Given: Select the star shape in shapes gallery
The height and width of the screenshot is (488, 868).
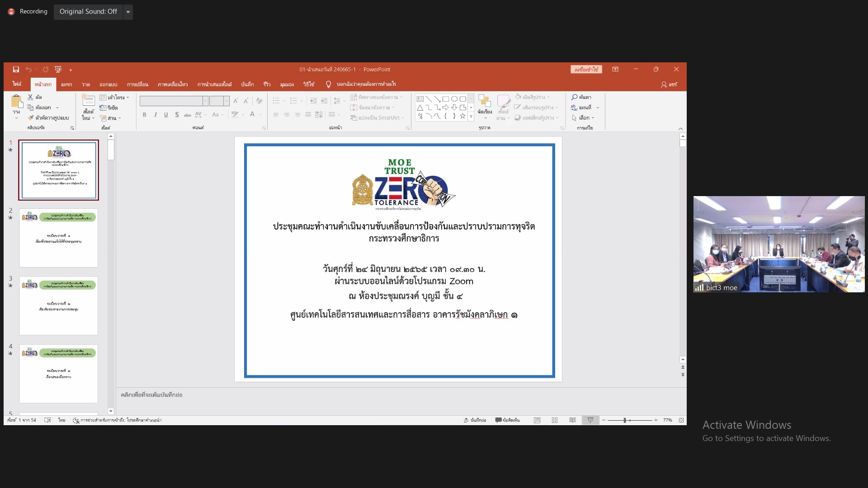Looking at the screenshot, I should point(463,116).
